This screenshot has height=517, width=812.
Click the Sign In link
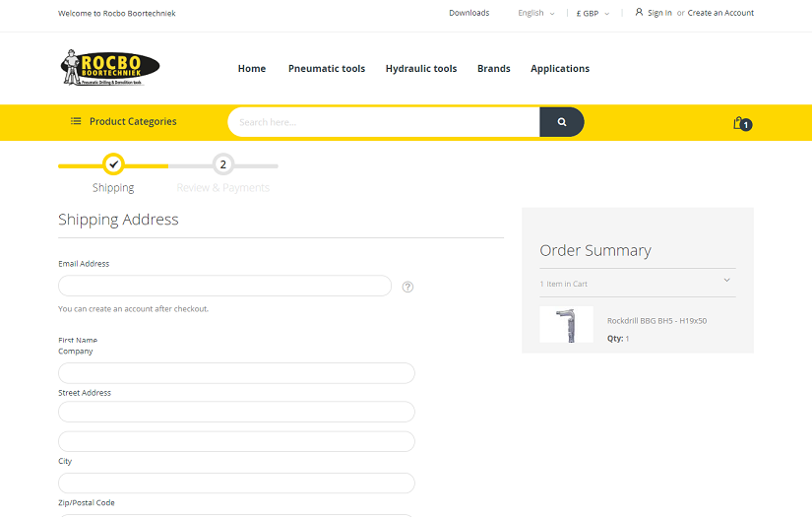click(x=659, y=13)
